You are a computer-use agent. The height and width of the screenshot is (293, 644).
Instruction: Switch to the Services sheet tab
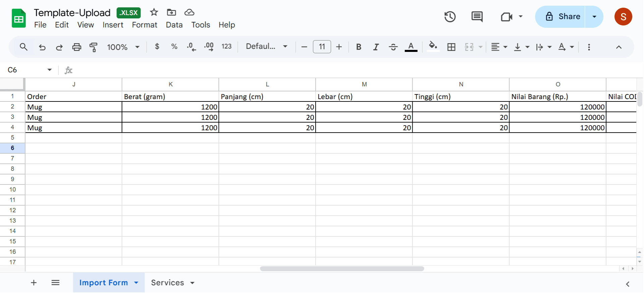click(167, 283)
